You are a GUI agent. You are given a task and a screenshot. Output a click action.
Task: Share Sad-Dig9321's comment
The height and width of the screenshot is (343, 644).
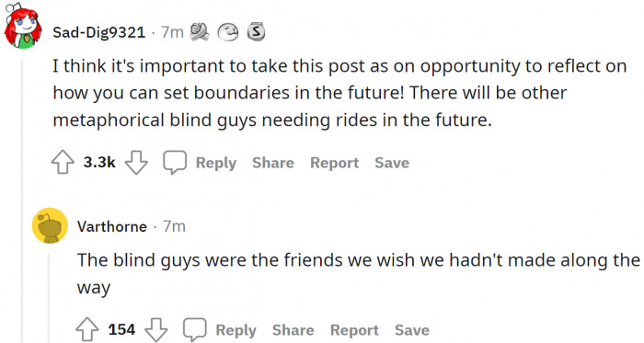pos(273,163)
